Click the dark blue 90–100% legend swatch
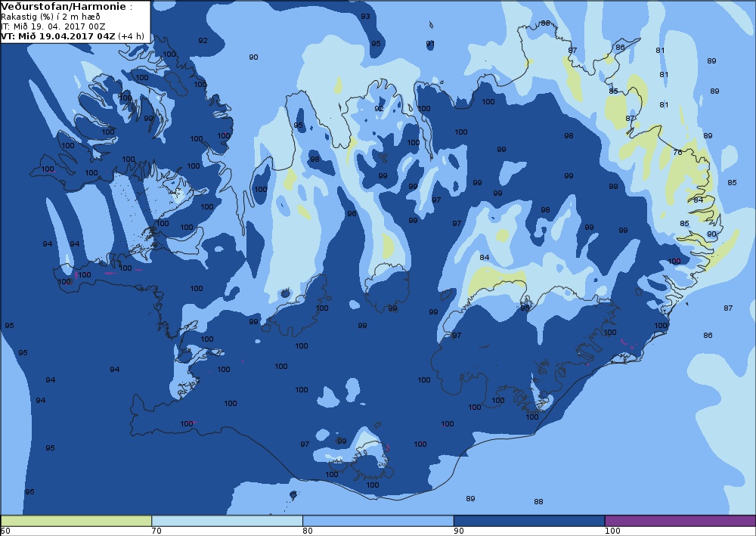756x536 pixels. pyautogui.click(x=529, y=521)
